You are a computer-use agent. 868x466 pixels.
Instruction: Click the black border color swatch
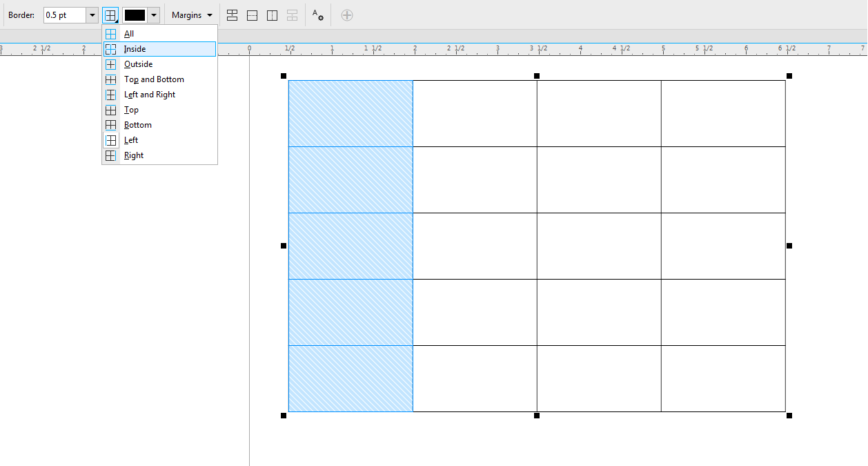tap(135, 14)
